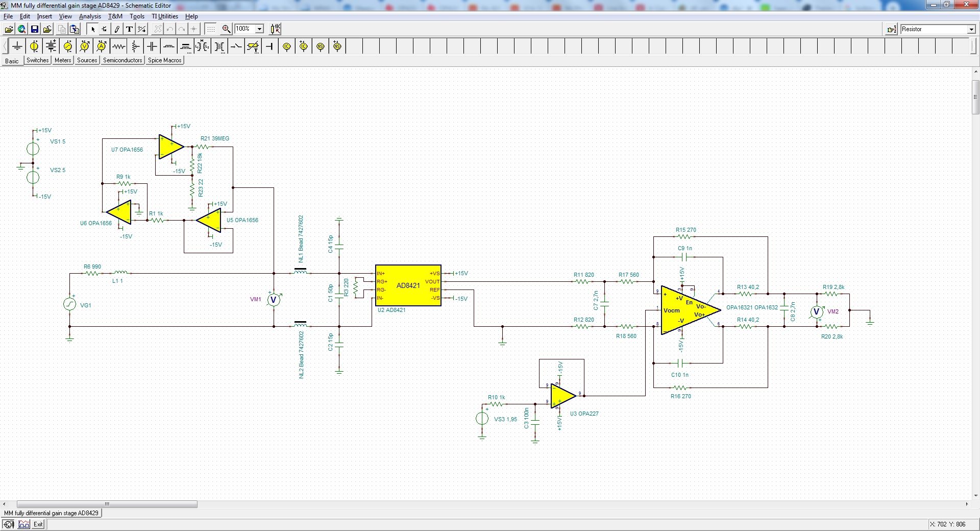Click the Open file icon
Image resolution: width=980 pixels, height=531 pixels.
pyautogui.click(x=9, y=29)
